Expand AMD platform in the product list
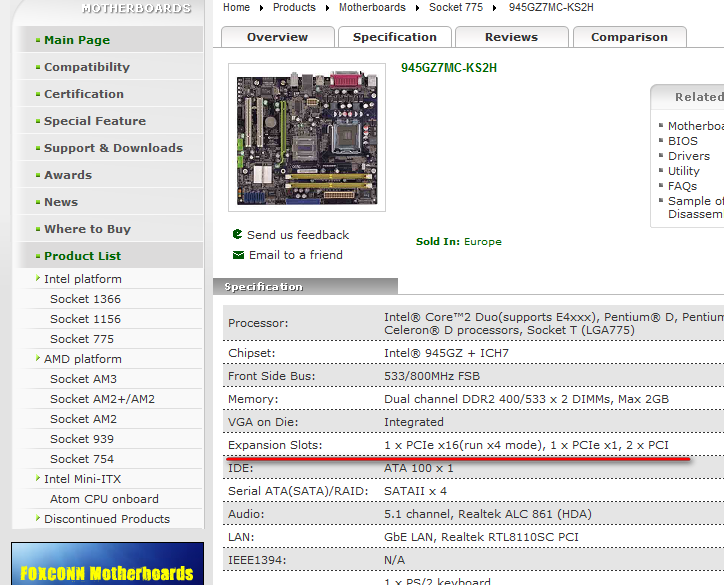The image size is (724, 585). pyautogui.click(x=83, y=359)
